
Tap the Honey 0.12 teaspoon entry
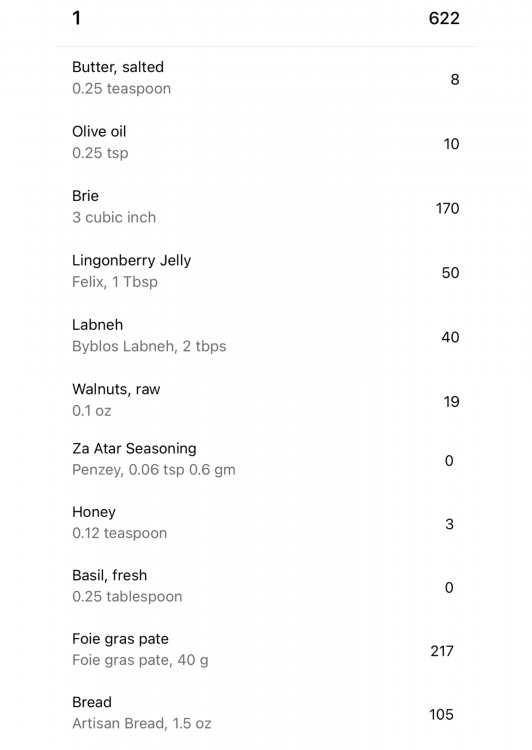(266, 523)
